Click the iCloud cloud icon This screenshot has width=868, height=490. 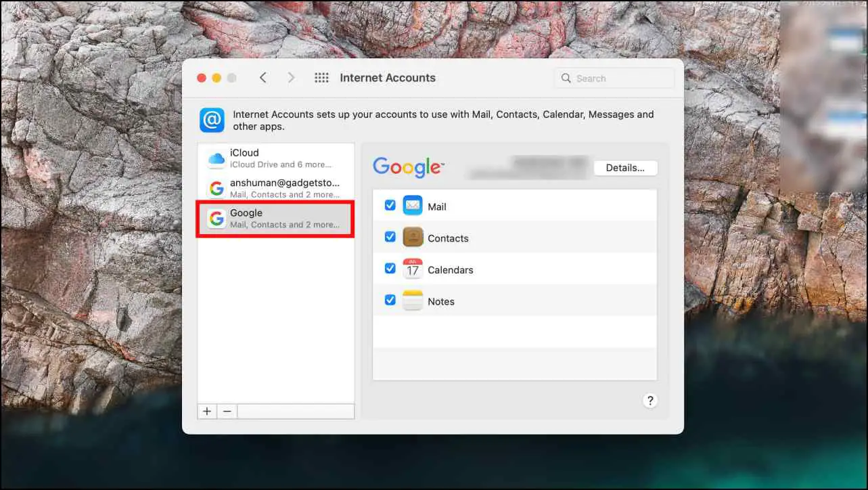216,158
